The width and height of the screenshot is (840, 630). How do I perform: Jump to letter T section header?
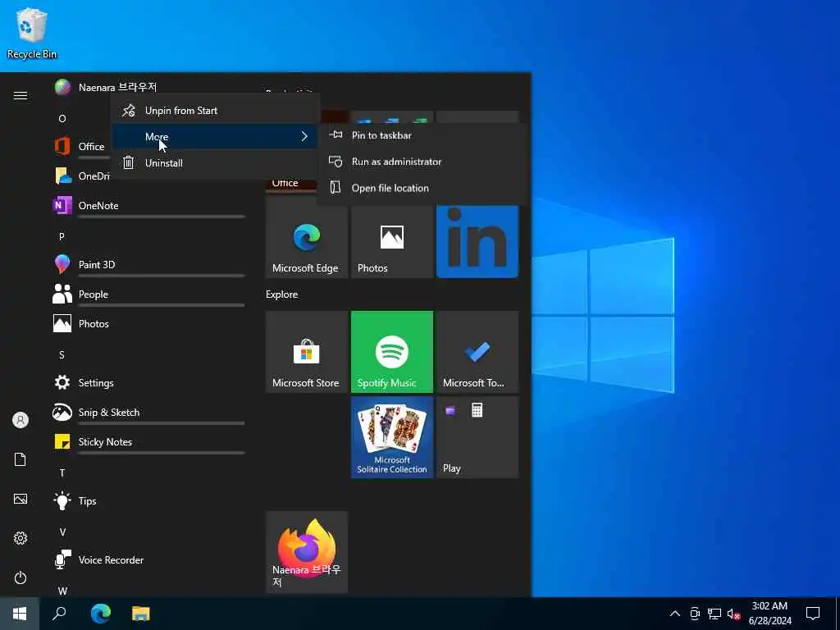62,472
